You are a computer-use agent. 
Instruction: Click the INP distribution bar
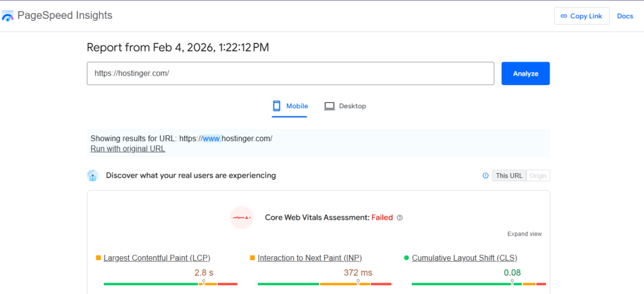(x=325, y=284)
